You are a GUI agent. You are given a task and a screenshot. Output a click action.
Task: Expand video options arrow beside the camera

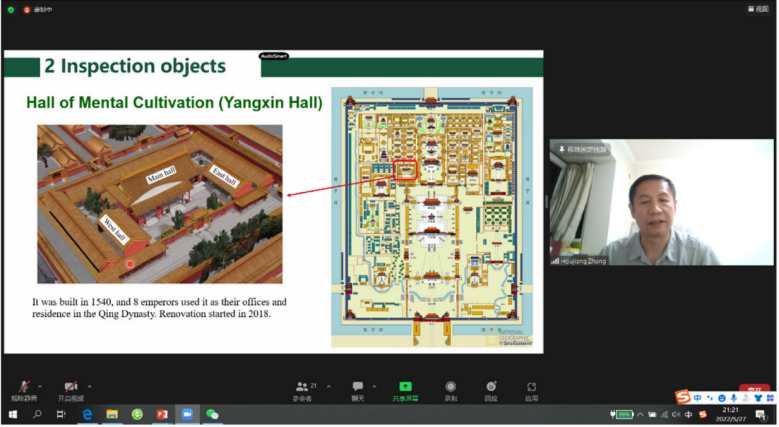pos(90,386)
